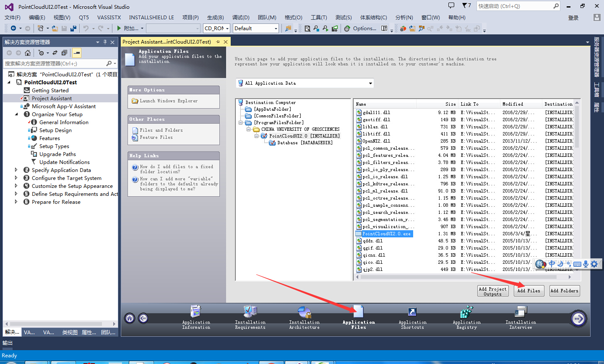Click the Add Files button
The width and height of the screenshot is (604, 364).
click(529, 291)
